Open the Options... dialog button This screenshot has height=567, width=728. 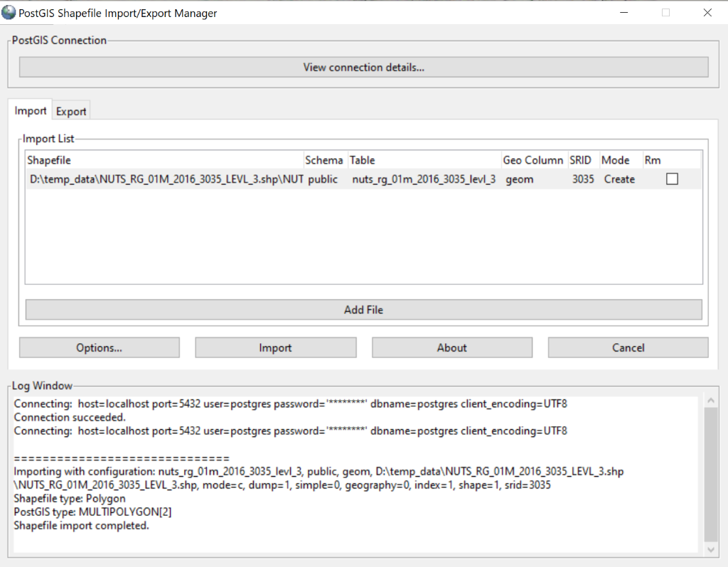tap(100, 347)
